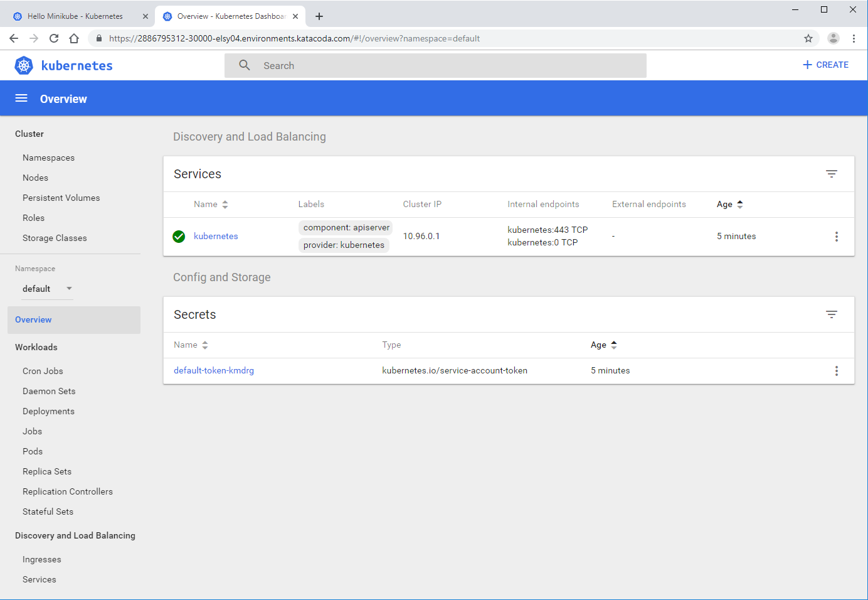Click in the Search input field

(x=435, y=65)
